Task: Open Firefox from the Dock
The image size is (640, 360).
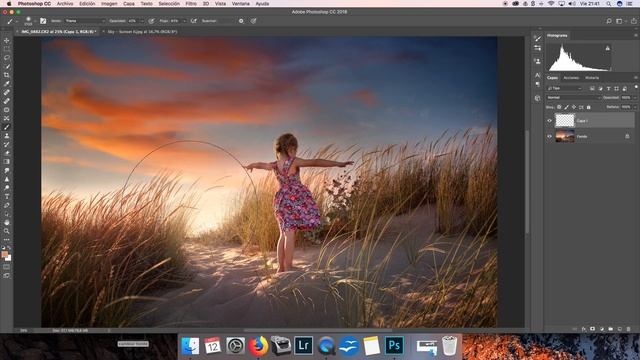Action: click(x=258, y=346)
